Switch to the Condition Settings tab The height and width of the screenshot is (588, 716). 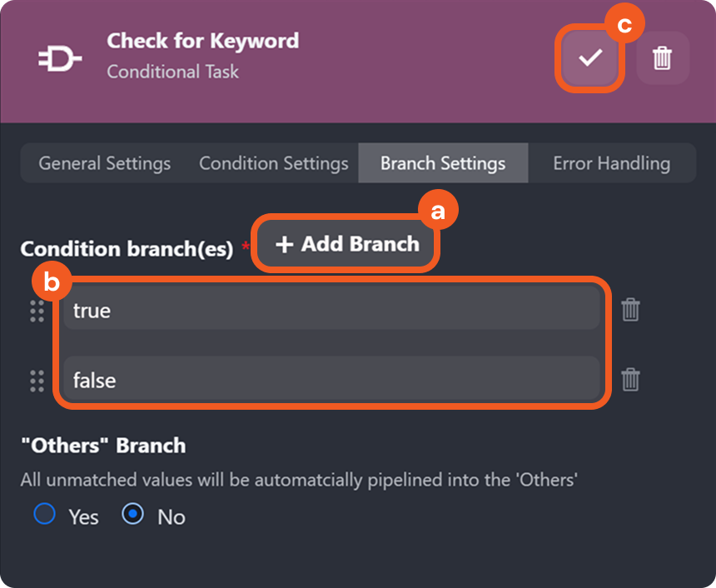click(273, 163)
